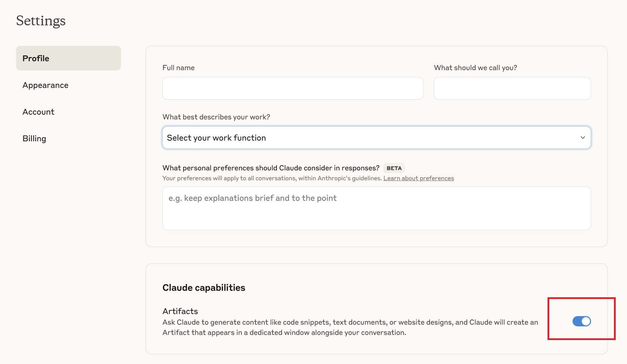Switch to the Appearance settings section
This screenshot has height=364, width=627.
[x=45, y=85]
